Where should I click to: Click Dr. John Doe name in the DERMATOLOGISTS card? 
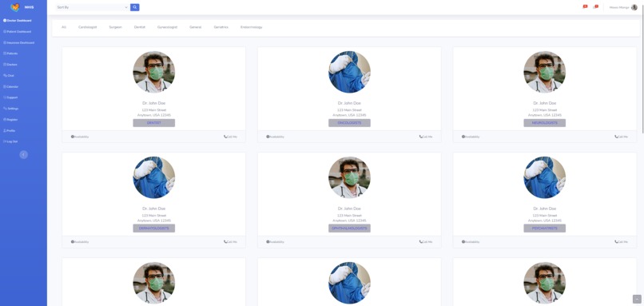tap(154, 209)
